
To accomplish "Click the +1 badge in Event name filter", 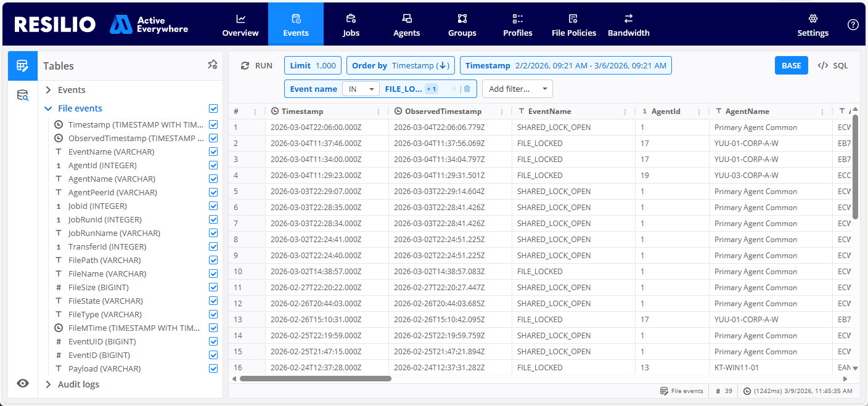I will tap(432, 89).
